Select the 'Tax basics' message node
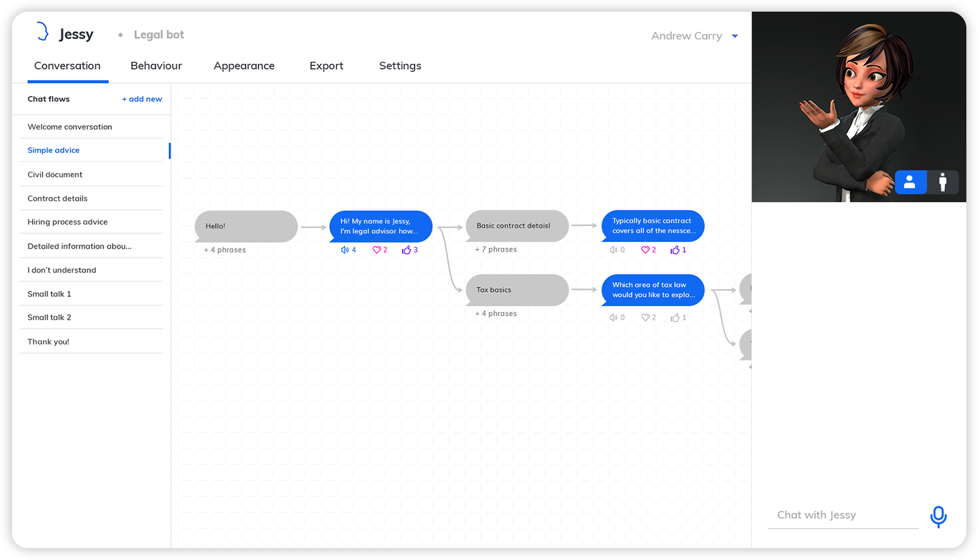 tap(517, 290)
